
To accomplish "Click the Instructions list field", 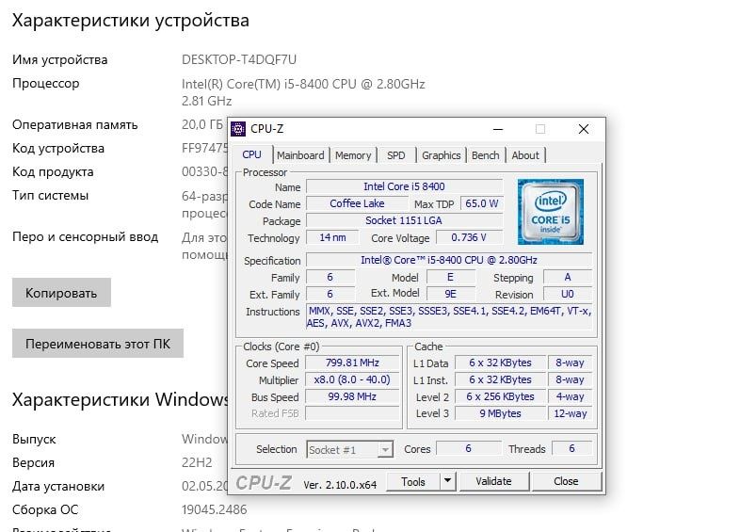I will click(449, 317).
